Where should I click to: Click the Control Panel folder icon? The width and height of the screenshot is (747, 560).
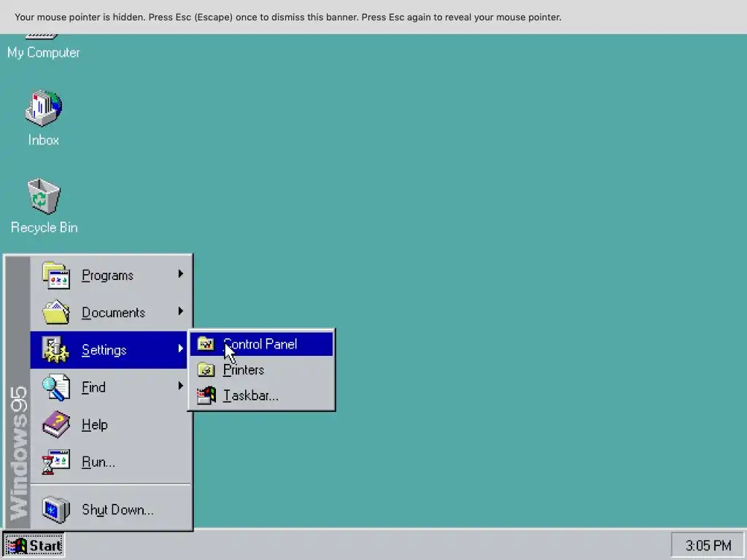[206, 343]
